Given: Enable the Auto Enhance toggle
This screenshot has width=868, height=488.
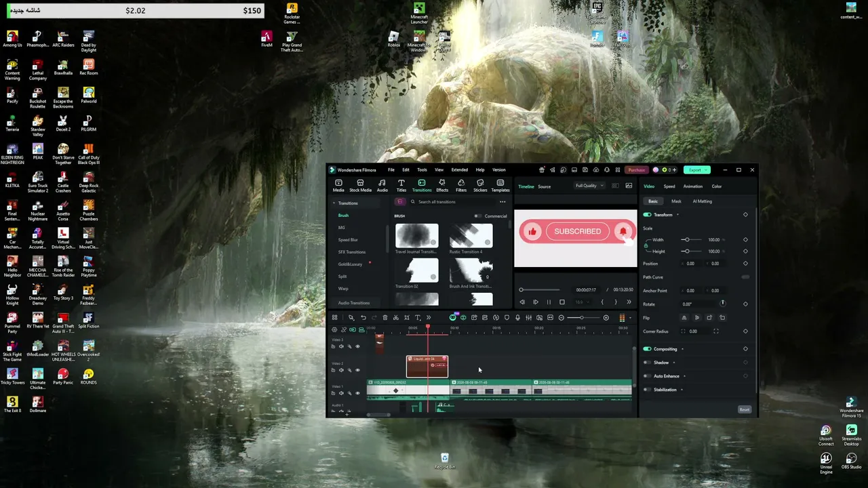Looking at the screenshot, I should pos(647,376).
